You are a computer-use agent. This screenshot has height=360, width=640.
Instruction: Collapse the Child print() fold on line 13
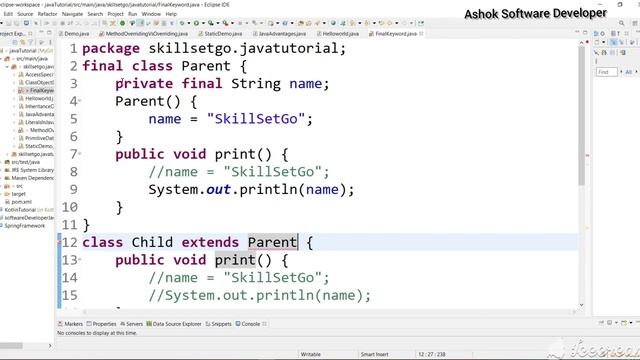(80, 259)
